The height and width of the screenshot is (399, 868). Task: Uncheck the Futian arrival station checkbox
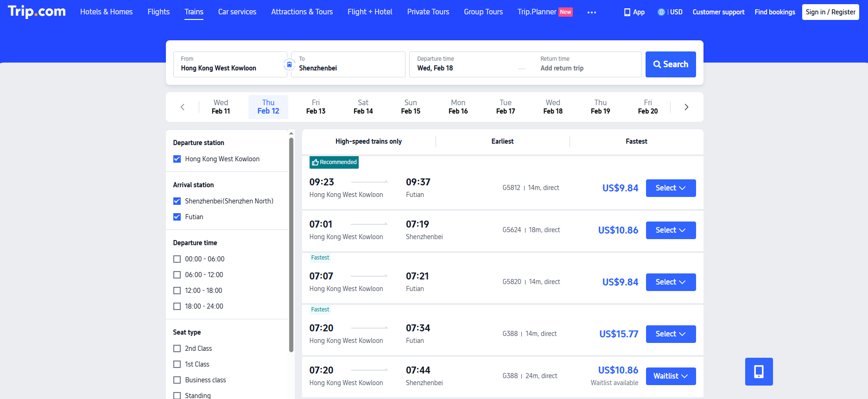[177, 217]
